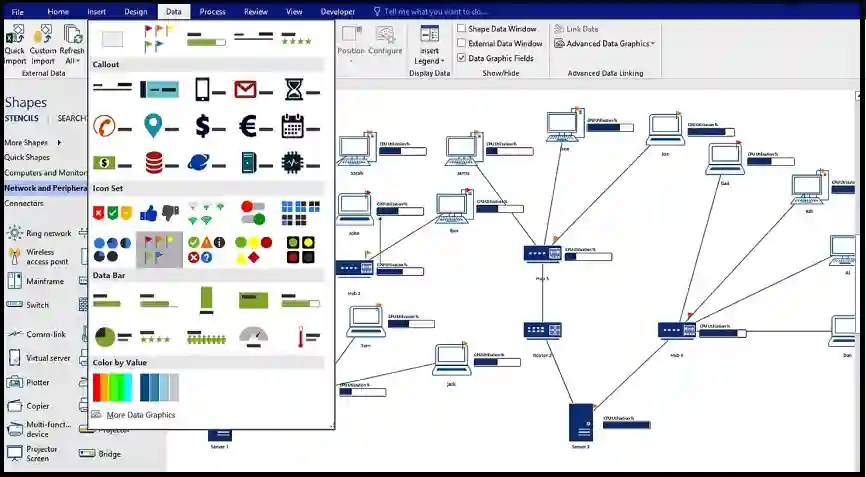Switch to the Developer ribbon tab
The image size is (866, 477).
(x=337, y=12)
